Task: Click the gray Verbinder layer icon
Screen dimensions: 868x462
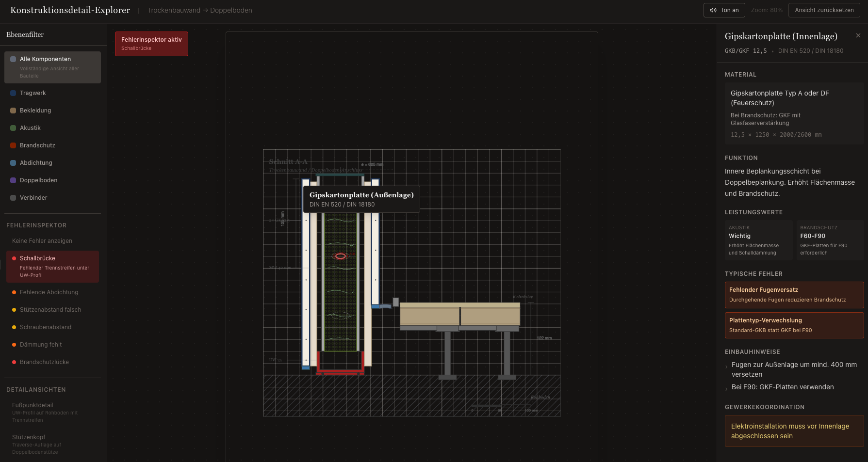Action: coord(13,198)
